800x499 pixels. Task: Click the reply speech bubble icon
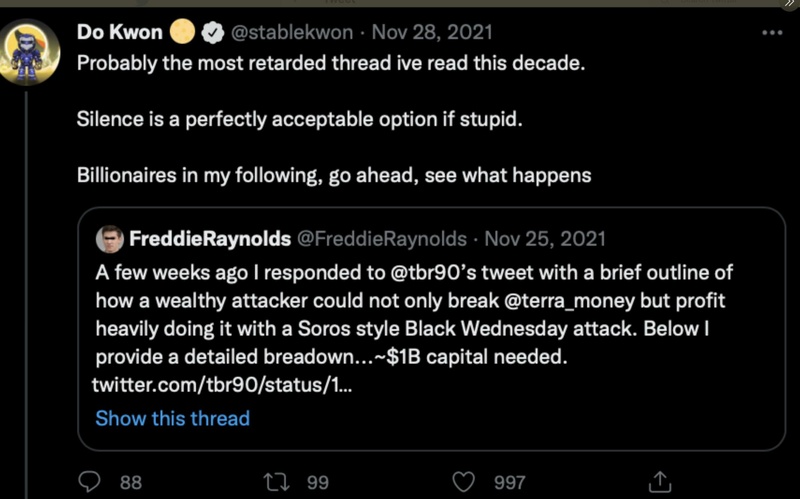(90, 482)
